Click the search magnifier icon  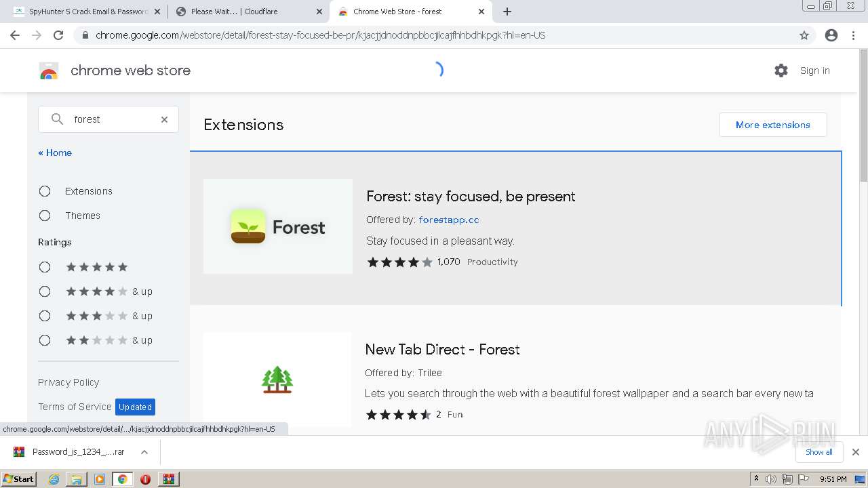[58, 119]
